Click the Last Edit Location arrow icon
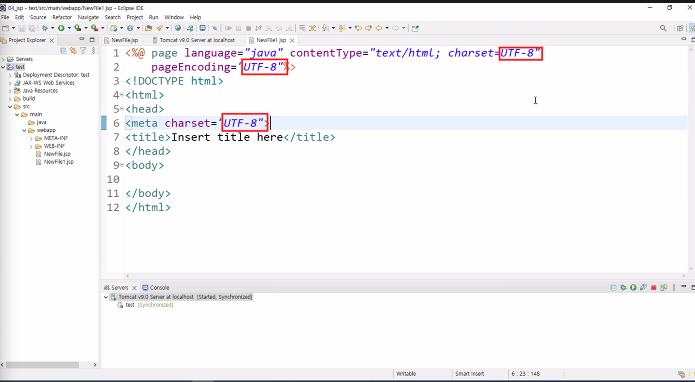The image size is (695, 382). (358, 28)
